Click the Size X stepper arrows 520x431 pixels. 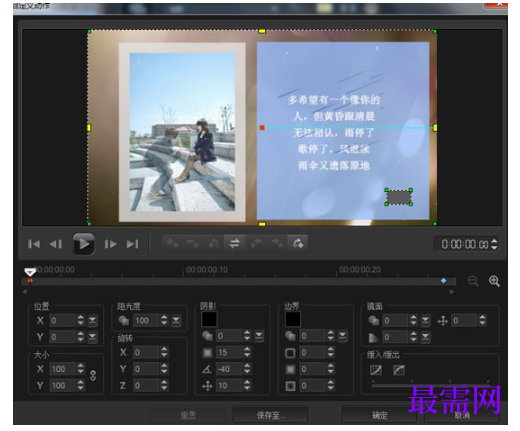pyautogui.click(x=80, y=369)
